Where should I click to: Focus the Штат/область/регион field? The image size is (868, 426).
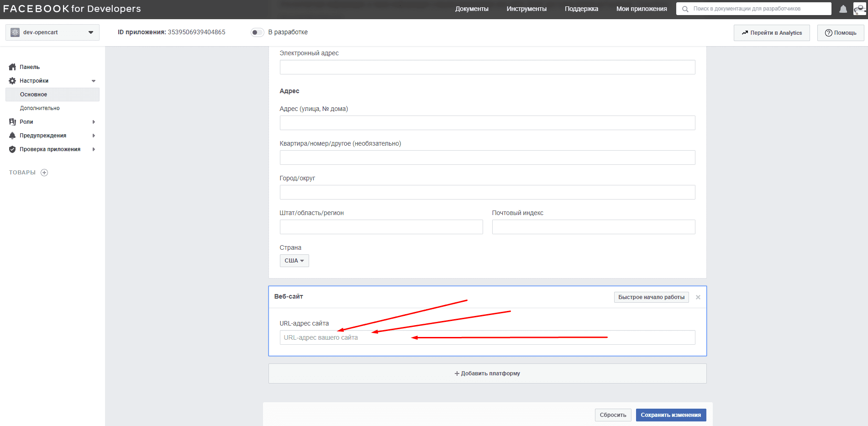click(x=381, y=227)
